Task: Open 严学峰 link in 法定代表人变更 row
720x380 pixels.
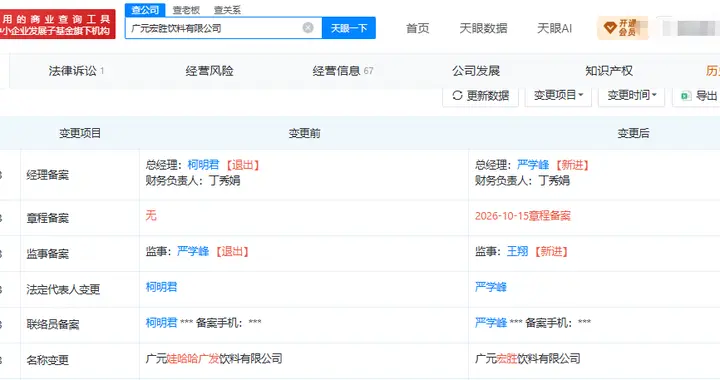Action: (x=491, y=287)
